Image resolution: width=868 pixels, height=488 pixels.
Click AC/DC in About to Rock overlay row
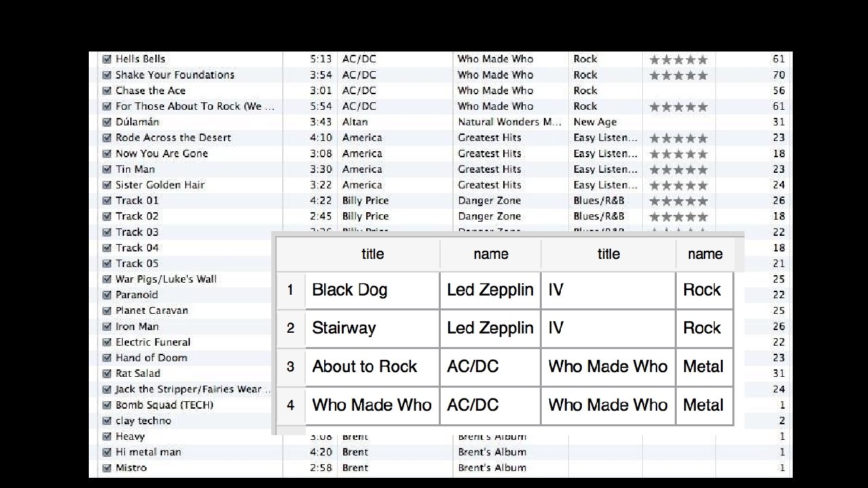[x=490, y=367]
